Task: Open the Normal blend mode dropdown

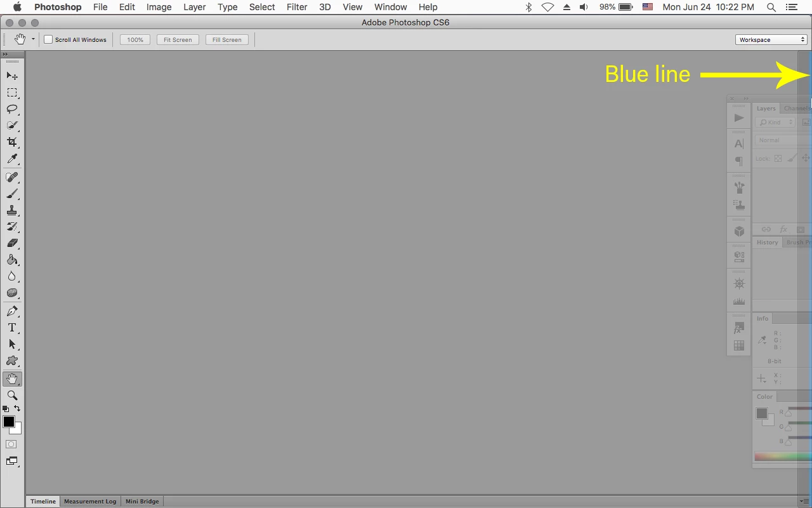Action: [783, 140]
